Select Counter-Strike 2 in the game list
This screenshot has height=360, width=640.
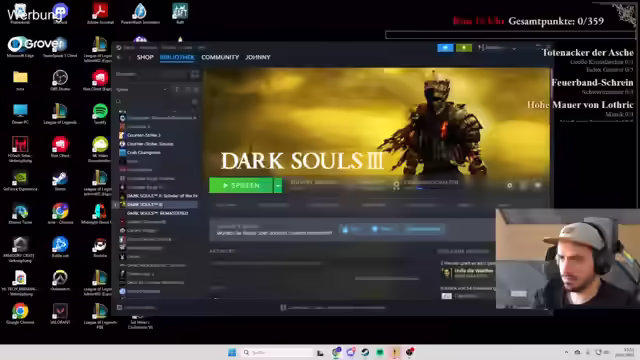(x=143, y=135)
